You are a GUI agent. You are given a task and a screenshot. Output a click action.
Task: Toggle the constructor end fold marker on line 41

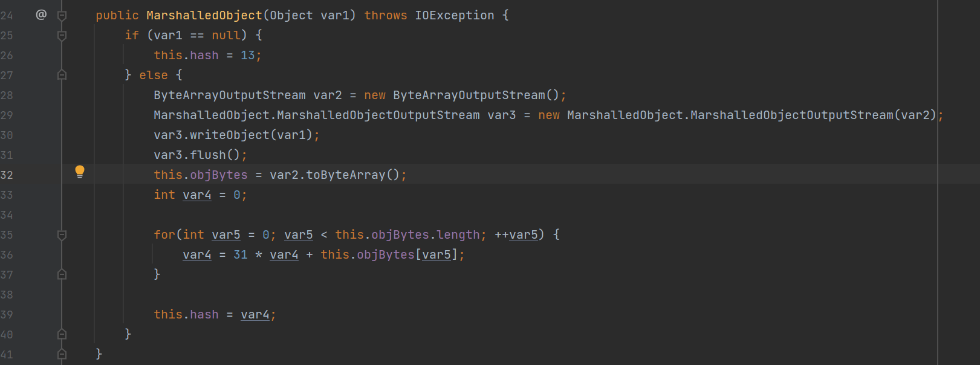coord(62,354)
